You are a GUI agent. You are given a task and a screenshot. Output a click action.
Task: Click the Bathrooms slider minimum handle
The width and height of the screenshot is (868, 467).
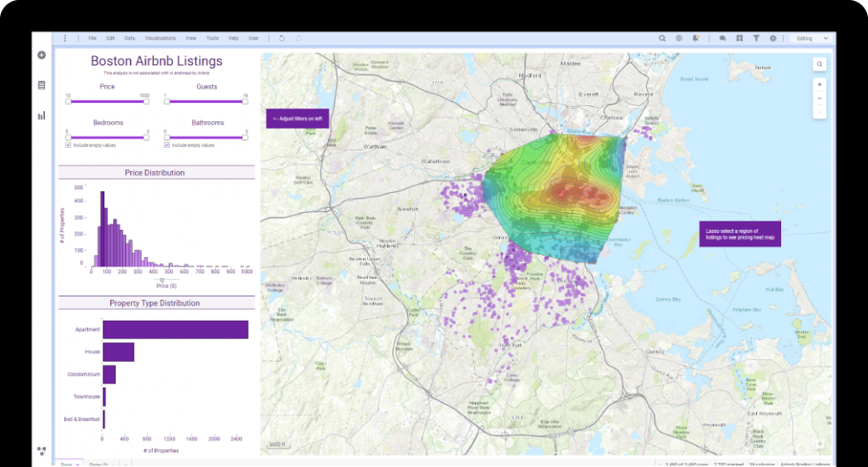pyautogui.click(x=167, y=137)
